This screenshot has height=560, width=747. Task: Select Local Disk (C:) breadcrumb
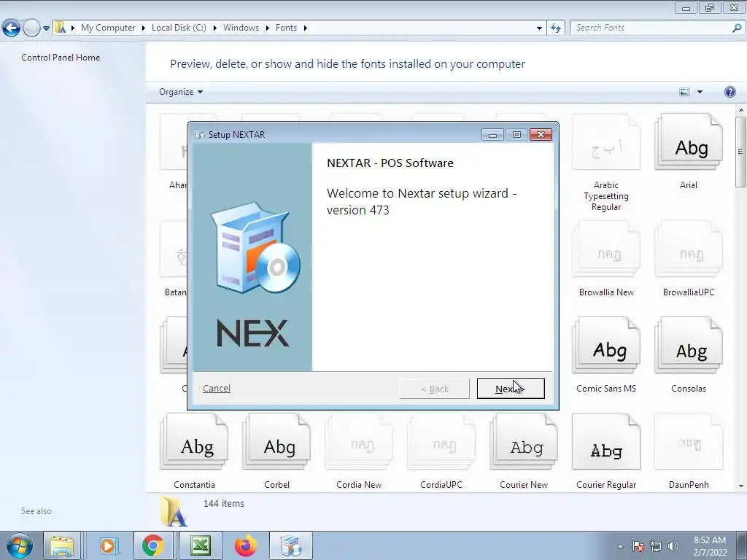pos(179,28)
